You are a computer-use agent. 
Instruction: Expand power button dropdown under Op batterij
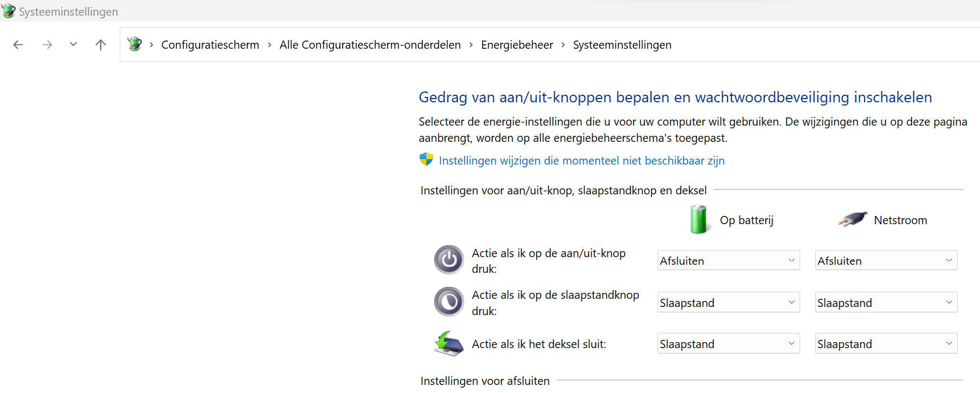pyautogui.click(x=728, y=260)
